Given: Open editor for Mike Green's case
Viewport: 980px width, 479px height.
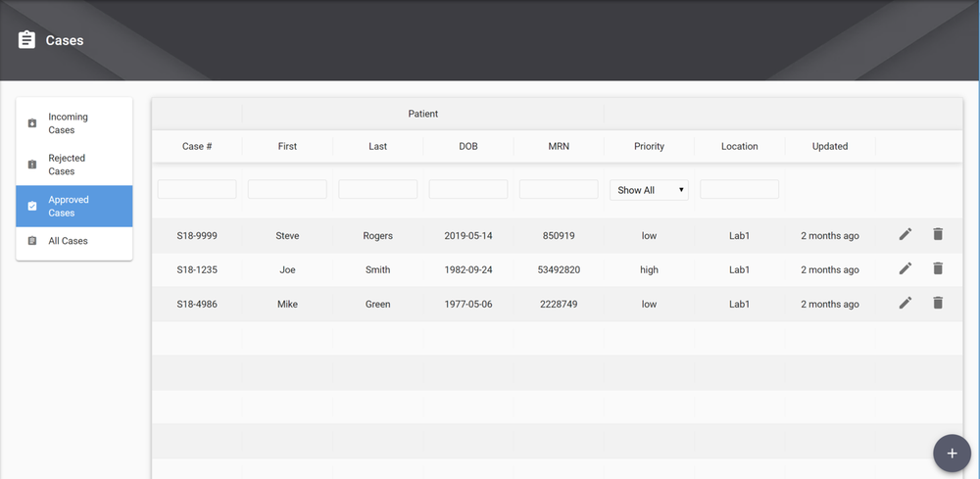Looking at the screenshot, I should pyautogui.click(x=905, y=303).
